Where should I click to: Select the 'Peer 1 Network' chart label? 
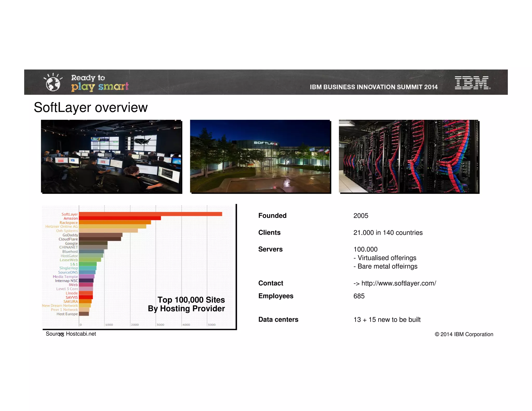click(x=64, y=310)
